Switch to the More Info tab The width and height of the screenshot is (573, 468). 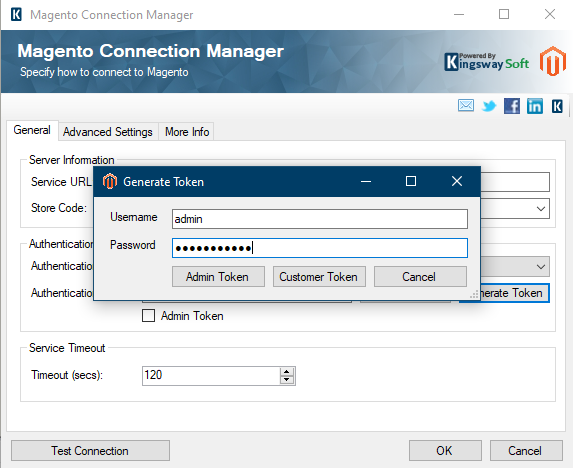click(187, 132)
